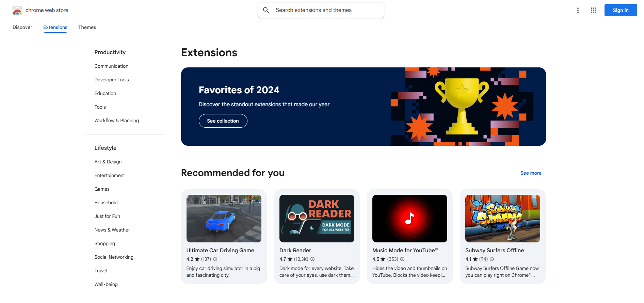Open the three-dot more options menu
This screenshot has height=303, width=644.
578,10
